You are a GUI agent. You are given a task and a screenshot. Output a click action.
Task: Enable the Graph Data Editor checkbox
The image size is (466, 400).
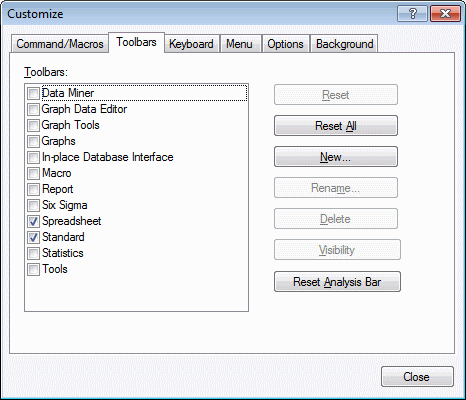(x=33, y=109)
